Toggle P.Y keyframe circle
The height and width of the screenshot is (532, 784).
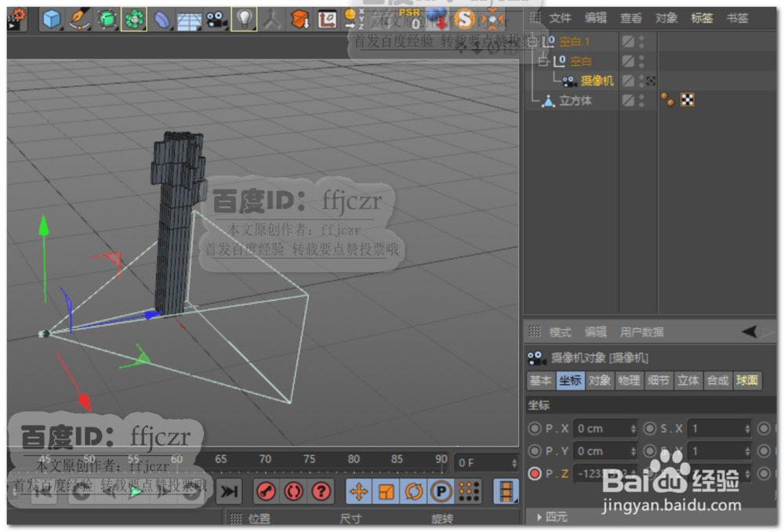pos(535,451)
